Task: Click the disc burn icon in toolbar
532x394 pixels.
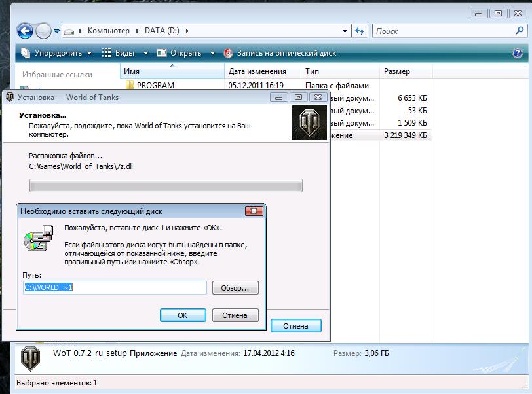Action: 228,53
